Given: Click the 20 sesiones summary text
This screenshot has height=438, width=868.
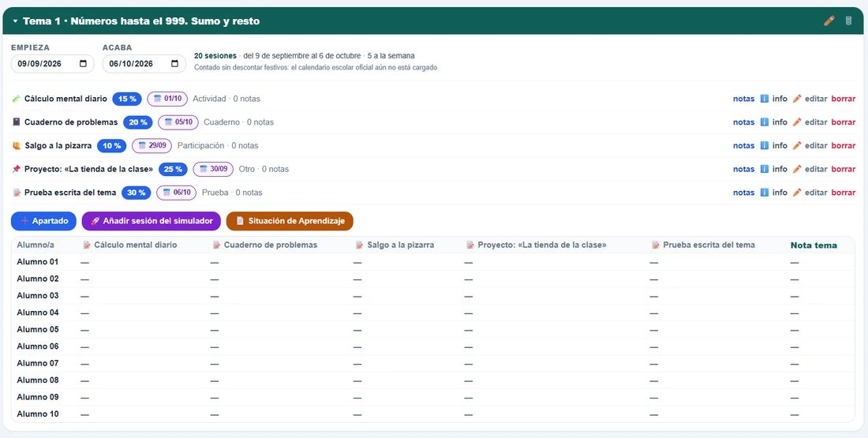Looking at the screenshot, I should tap(215, 56).
